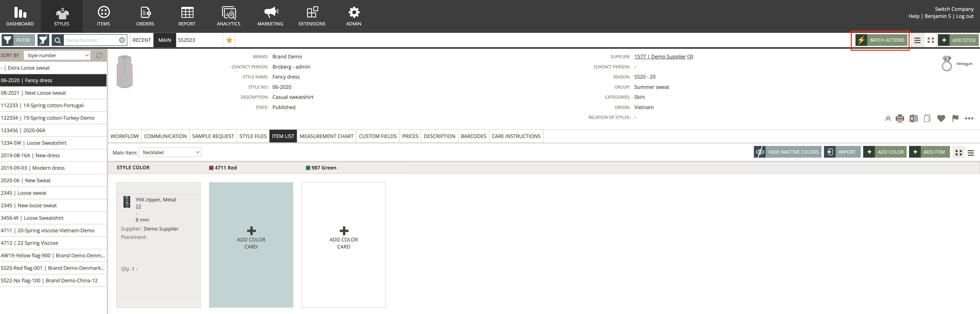
Task: Open the Main Item dropdown showing Necklabel
Action: click(170, 152)
